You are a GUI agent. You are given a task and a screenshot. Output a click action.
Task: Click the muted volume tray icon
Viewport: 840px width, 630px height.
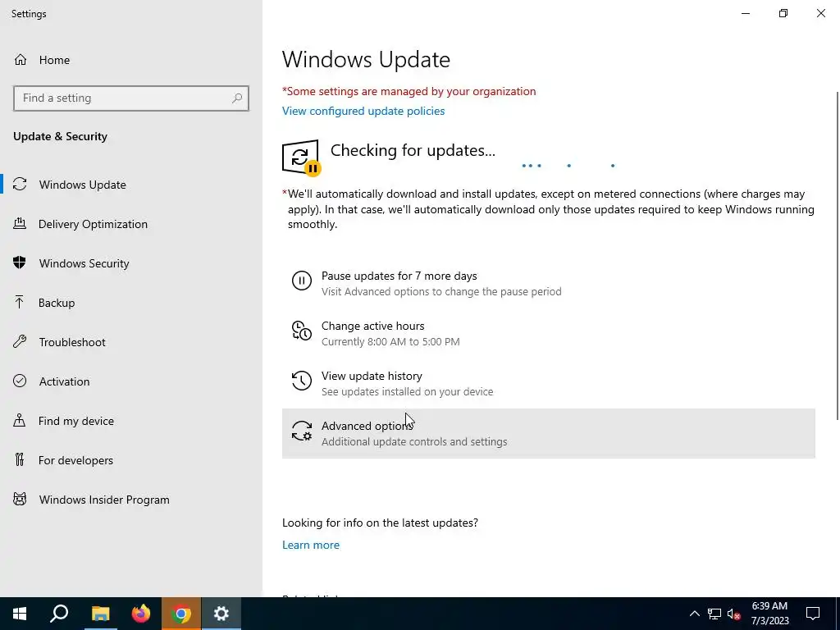733,614
